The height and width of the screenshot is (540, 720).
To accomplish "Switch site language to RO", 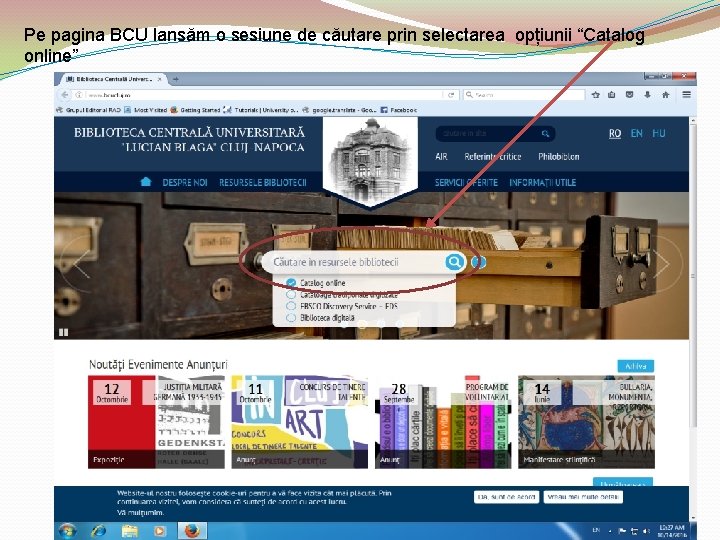I will 615,133.
